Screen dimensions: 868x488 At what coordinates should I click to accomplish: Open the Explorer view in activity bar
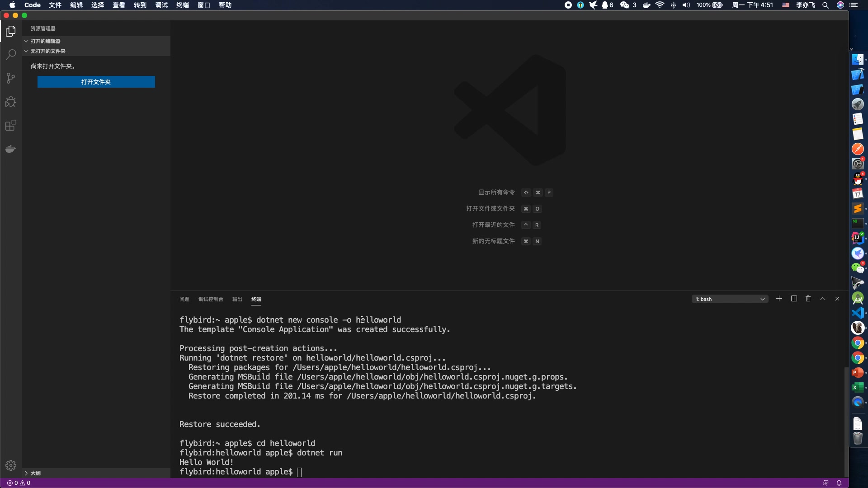pyautogui.click(x=11, y=31)
